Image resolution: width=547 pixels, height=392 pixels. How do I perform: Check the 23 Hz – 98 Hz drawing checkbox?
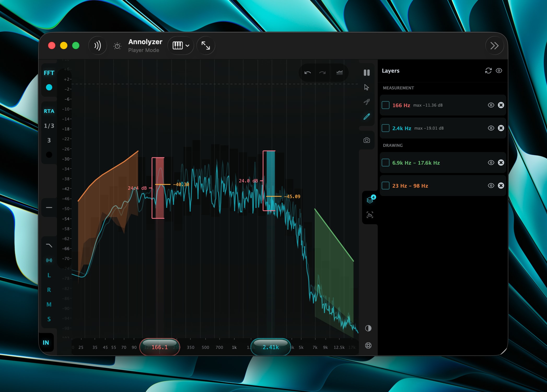(x=386, y=186)
